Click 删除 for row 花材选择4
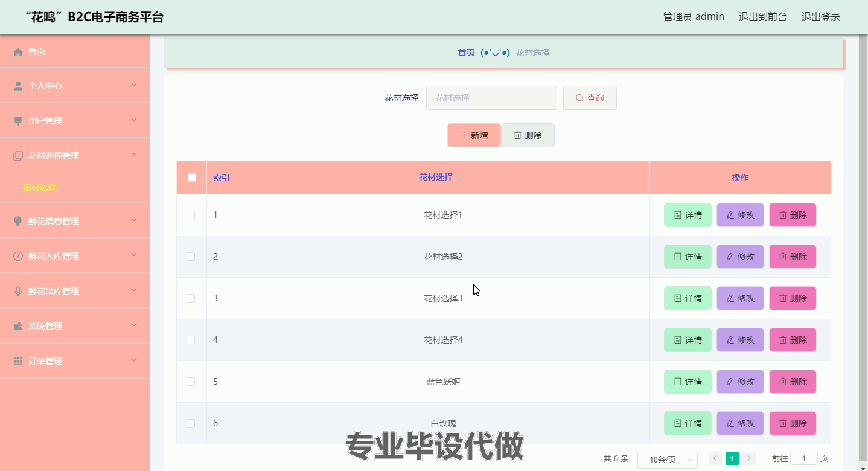The image size is (868, 471). click(x=793, y=340)
